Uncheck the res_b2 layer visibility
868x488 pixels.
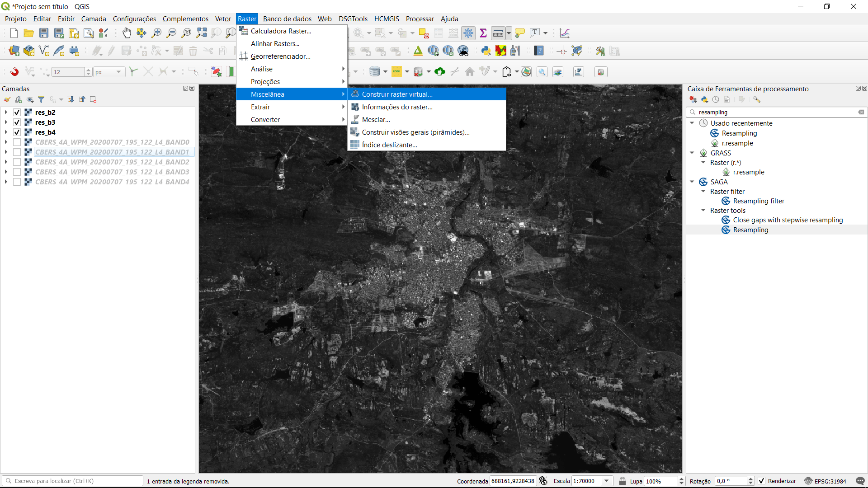coord(17,113)
